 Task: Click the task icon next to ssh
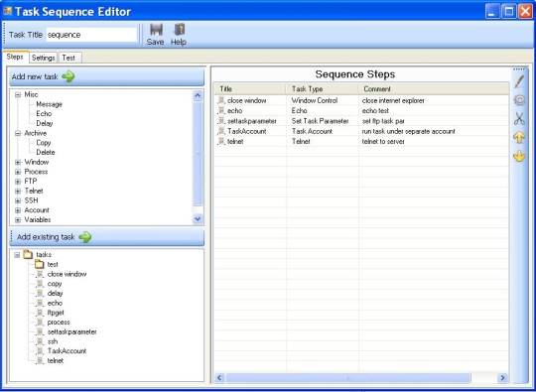pyautogui.click(x=40, y=341)
